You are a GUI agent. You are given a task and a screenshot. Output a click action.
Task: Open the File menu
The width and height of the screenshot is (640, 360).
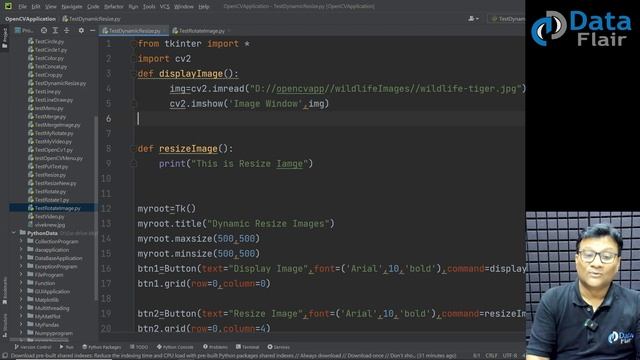22,7
